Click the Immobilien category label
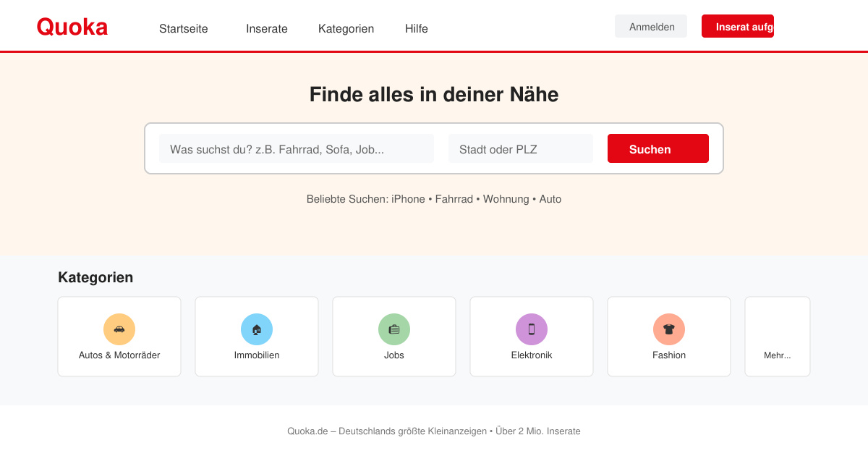The height and width of the screenshot is (456, 868). 257,355
